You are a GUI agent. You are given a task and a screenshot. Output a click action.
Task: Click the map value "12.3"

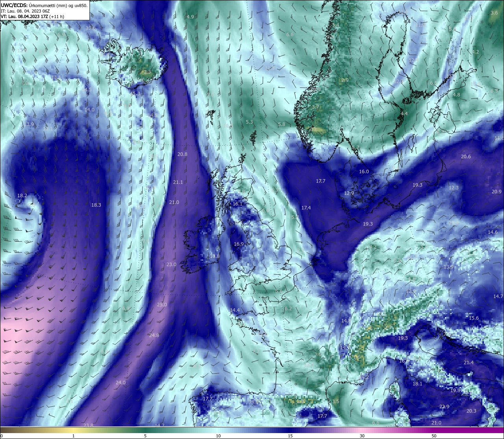pos(454,188)
